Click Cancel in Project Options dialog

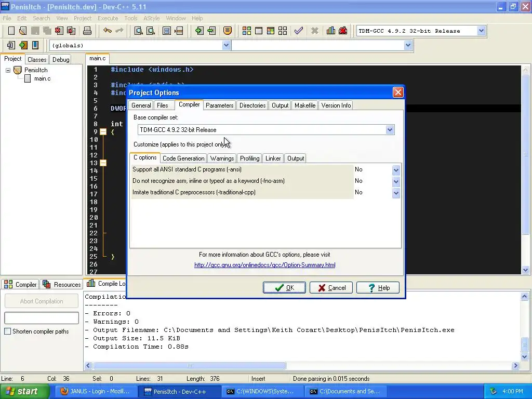(x=331, y=288)
